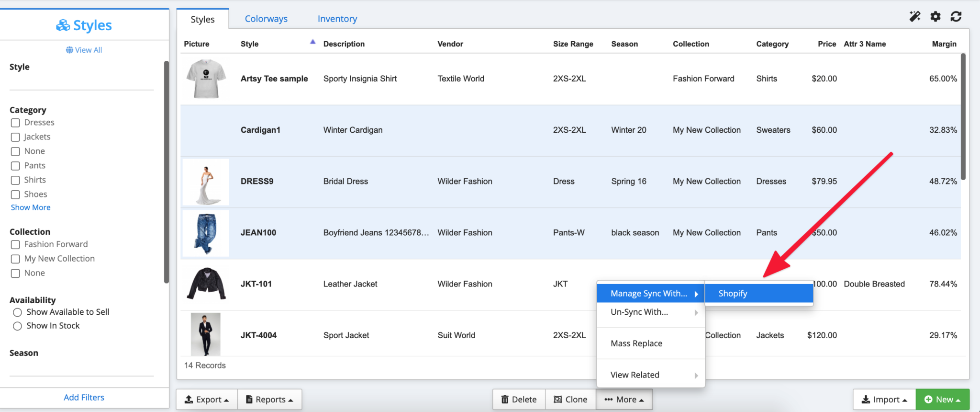Screen dimensions: 980x412
Task: Select Show In Stock radio button
Action: 18,326
